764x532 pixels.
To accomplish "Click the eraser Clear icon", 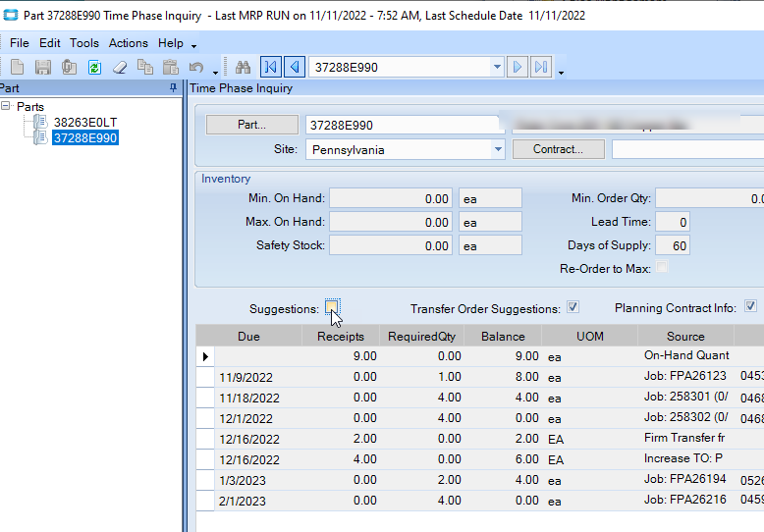I will [120, 67].
